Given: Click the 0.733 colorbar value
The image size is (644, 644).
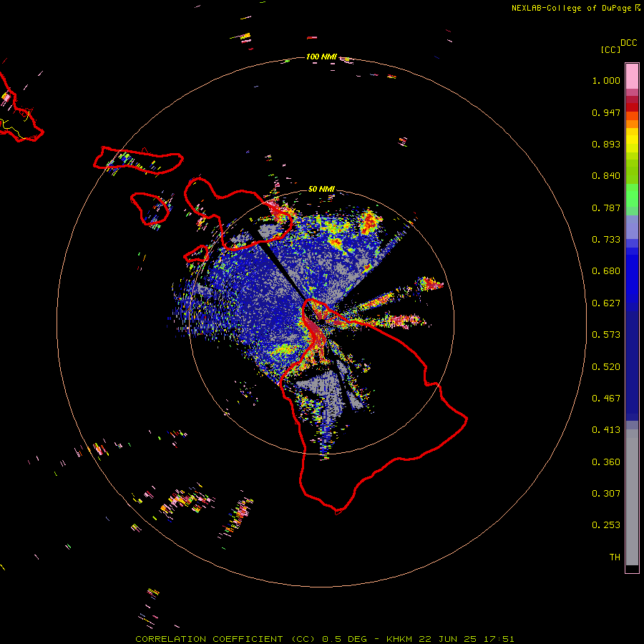Looking at the screenshot, I should [x=606, y=240].
